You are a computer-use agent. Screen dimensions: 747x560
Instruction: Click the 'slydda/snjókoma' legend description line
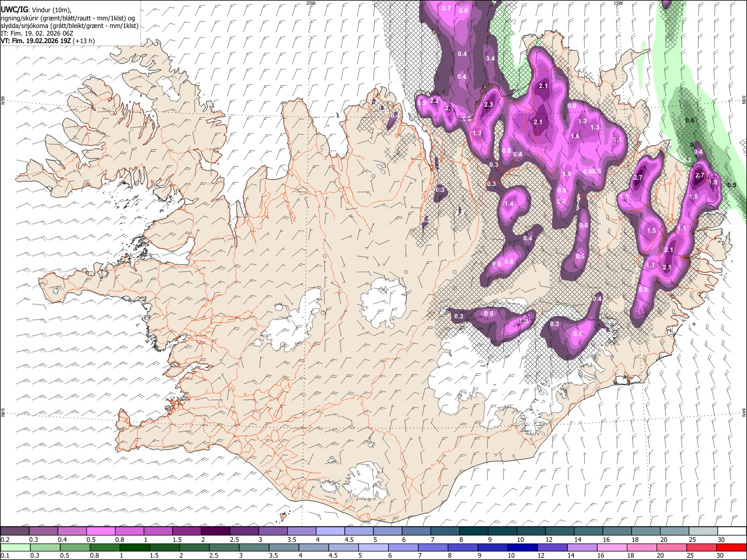point(69,26)
